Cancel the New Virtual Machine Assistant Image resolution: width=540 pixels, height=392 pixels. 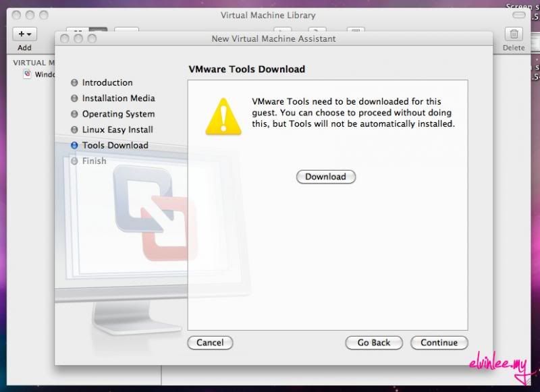(x=210, y=343)
